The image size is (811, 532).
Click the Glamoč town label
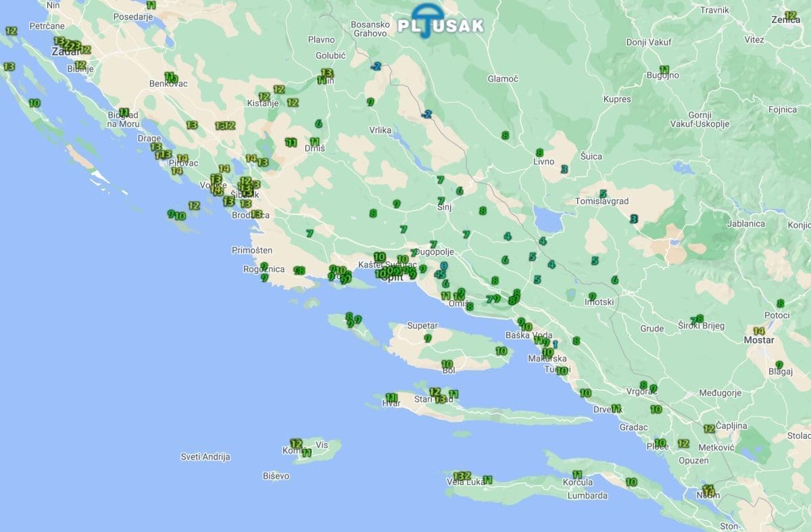[x=503, y=79]
